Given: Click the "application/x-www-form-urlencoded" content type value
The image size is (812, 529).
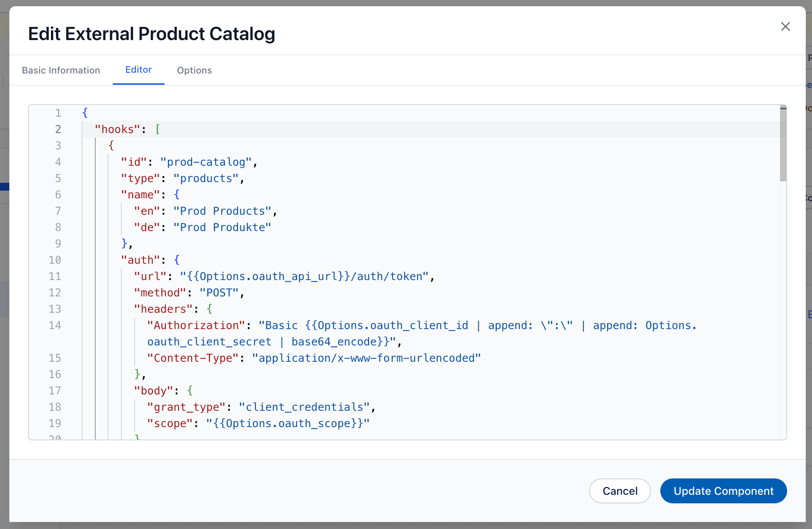Looking at the screenshot, I should point(366,358).
